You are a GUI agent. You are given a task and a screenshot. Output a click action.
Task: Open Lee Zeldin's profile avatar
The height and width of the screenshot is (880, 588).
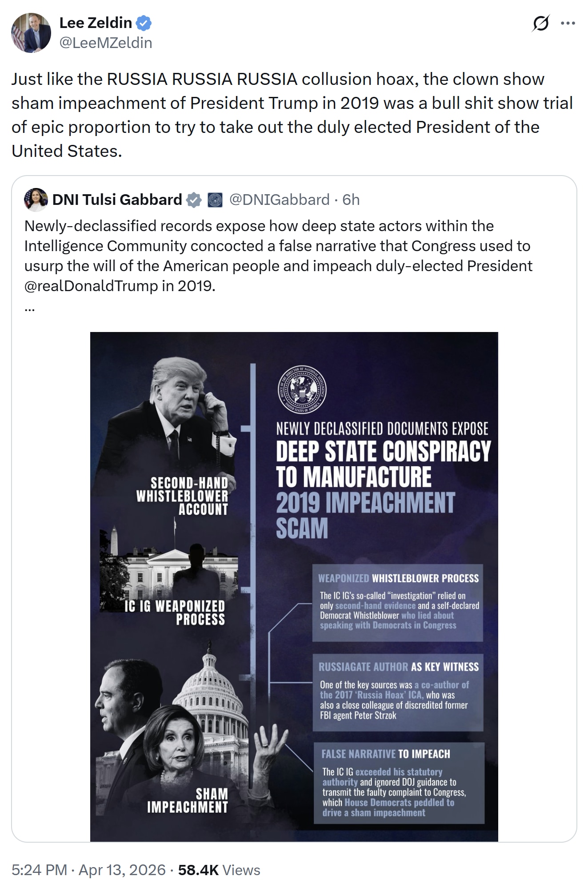[31, 33]
